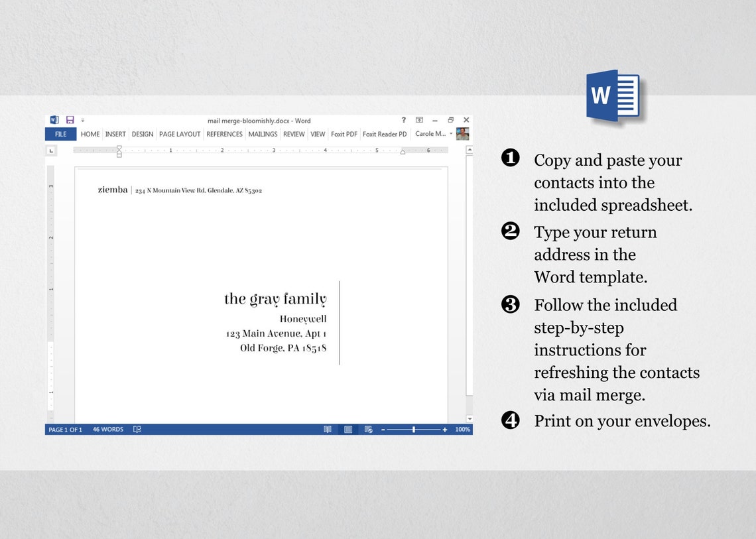Select the Print Layout view icon
The height and width of the screenshot is (539, 756).
click(347, 429)
